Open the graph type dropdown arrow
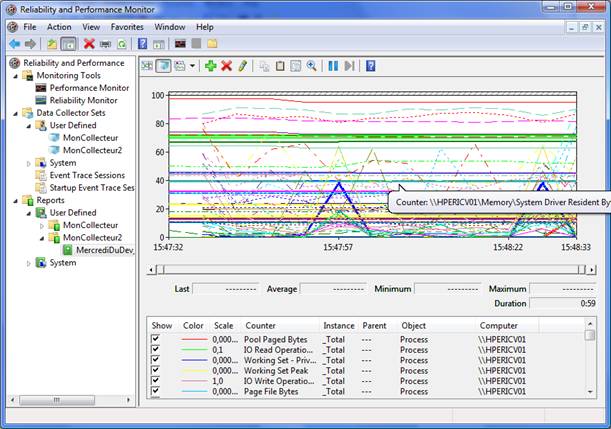The height and width of the screenshot is (429, 611). [x=192, y=66]
